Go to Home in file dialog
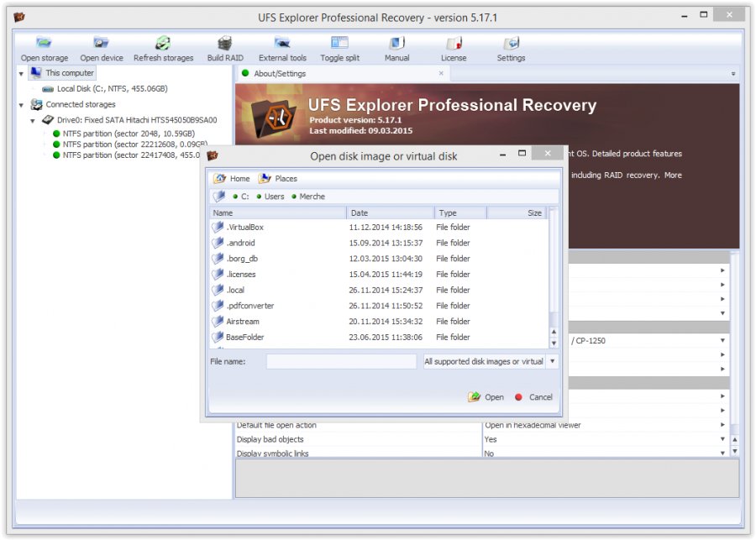 tap(232, 178)
